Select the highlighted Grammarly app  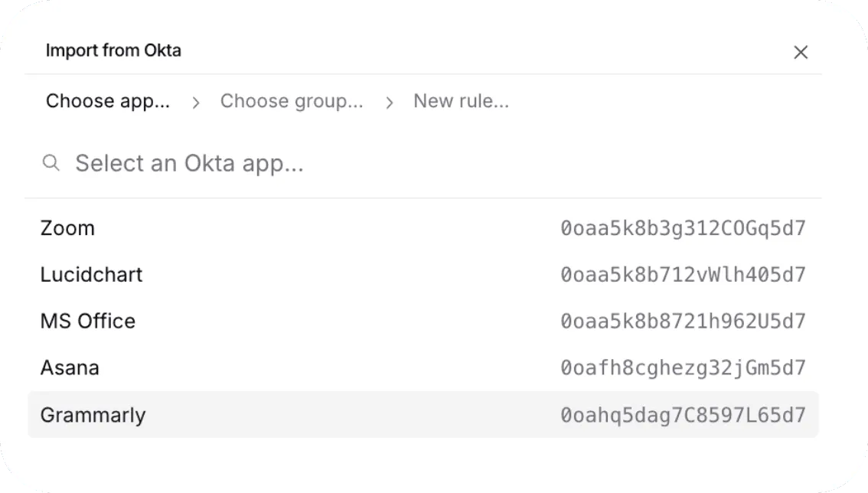(93, 415)
